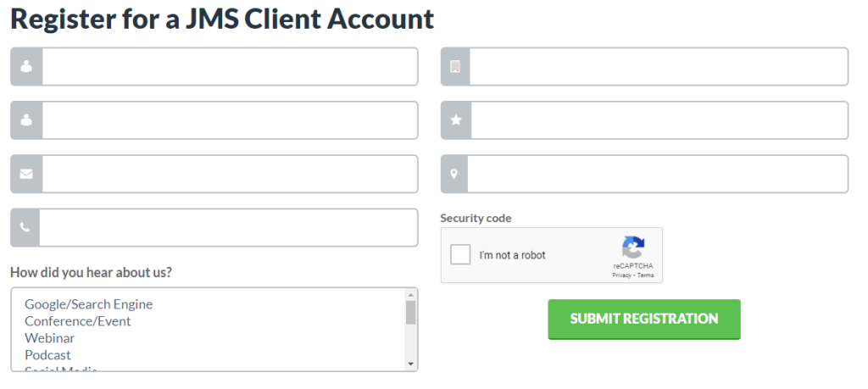Focus the phone number input field
The image size is (868, 389).
coord(228,227)
